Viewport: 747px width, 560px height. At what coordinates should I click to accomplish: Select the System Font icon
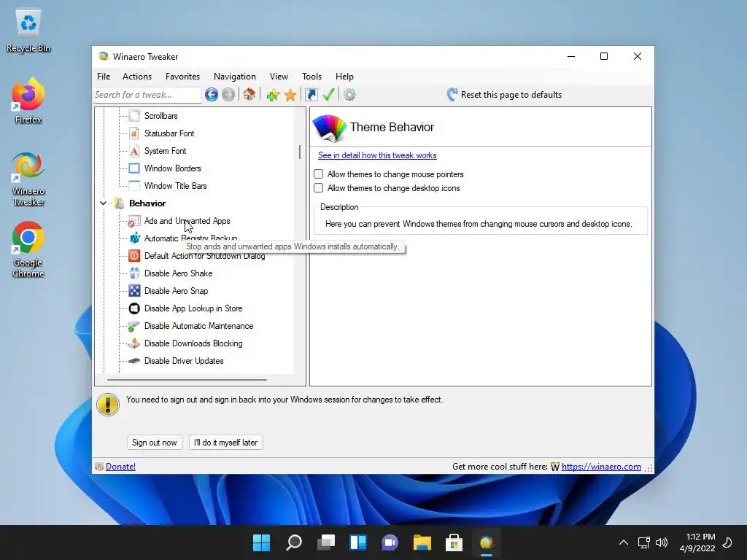tap(134, 151)
